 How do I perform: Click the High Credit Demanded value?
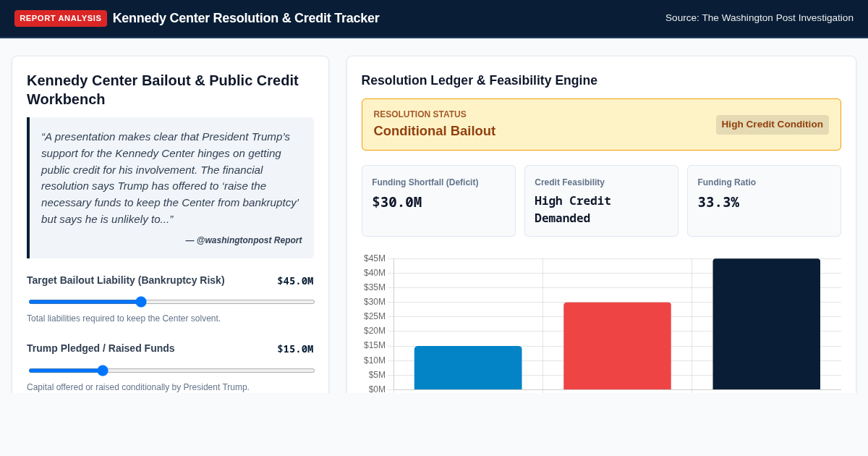(573, 209)
